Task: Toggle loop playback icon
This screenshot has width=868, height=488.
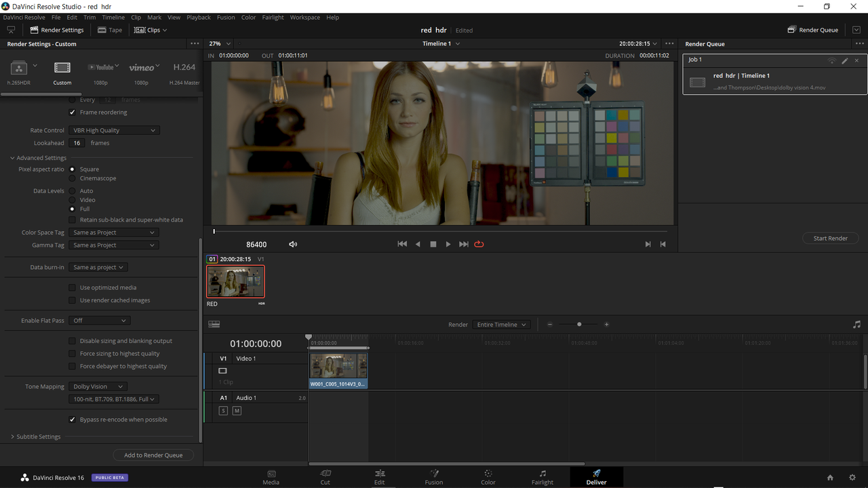Action: pyautogui.click(x=479, y=244)
